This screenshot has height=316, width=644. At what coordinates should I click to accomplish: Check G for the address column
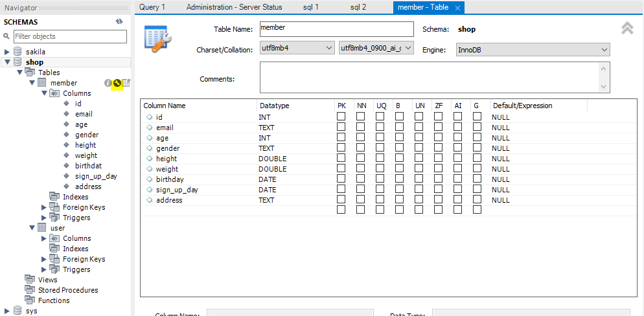pos(477,199)
